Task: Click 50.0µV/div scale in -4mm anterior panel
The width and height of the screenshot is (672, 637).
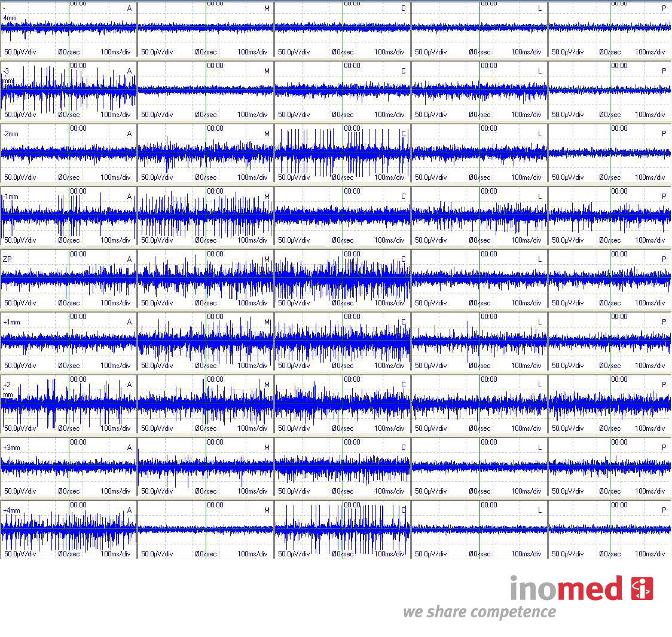Action: 20,52
